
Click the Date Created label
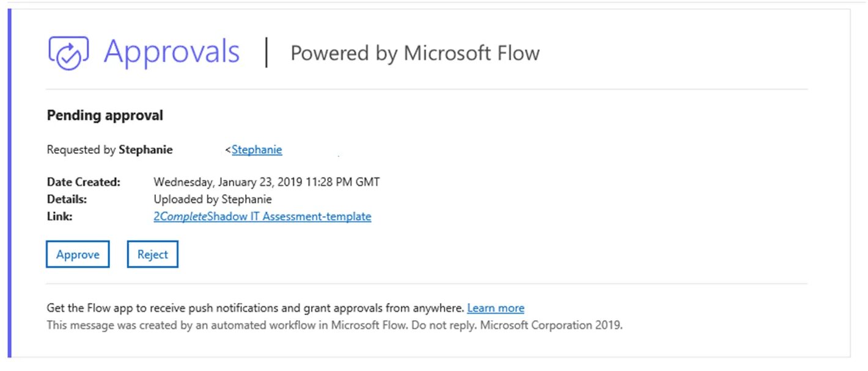84,182
